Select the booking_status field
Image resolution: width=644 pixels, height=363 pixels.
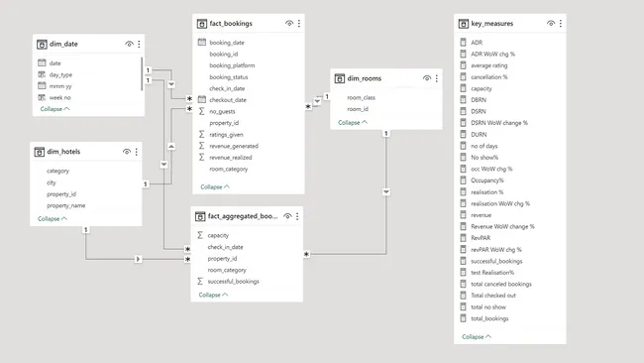[x=229, y=77]
